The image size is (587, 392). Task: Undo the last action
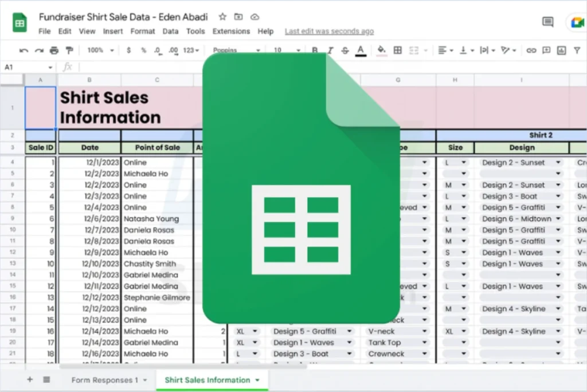pos(24,50)
